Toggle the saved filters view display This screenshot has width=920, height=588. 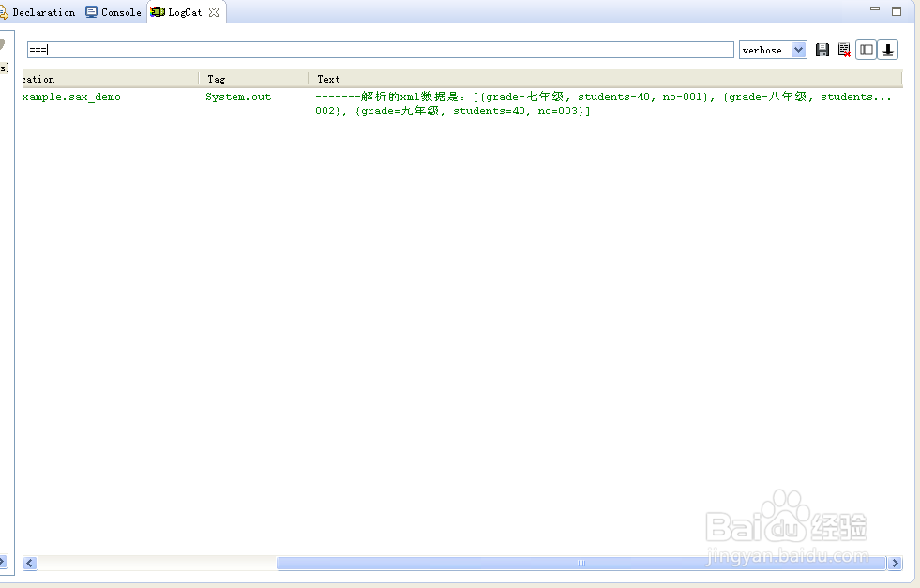coord(866,50)
